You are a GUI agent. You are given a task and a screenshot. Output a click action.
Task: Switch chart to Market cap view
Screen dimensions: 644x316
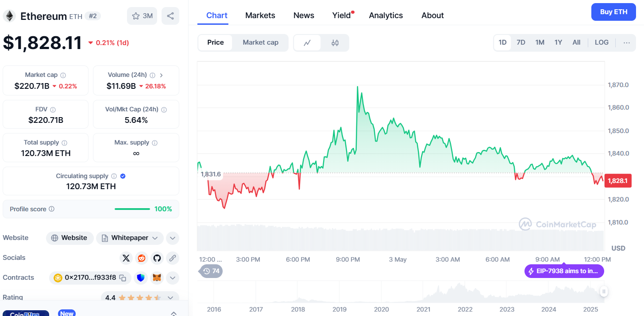click(x=260, y=42)
